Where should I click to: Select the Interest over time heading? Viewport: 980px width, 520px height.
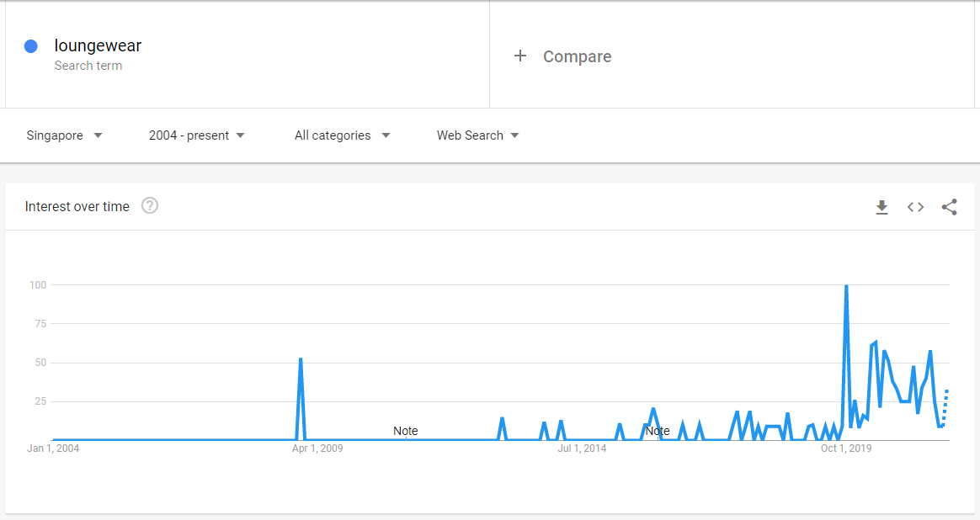pos(77,206)
